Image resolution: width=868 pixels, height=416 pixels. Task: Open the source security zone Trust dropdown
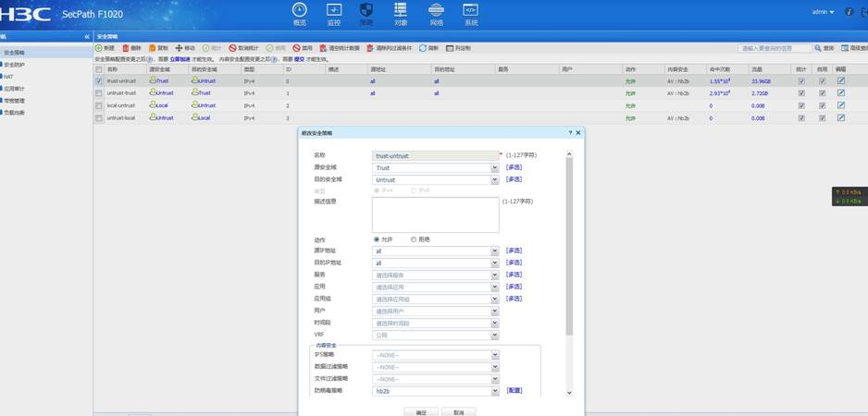pyautogui.click(x=494, y=167)
